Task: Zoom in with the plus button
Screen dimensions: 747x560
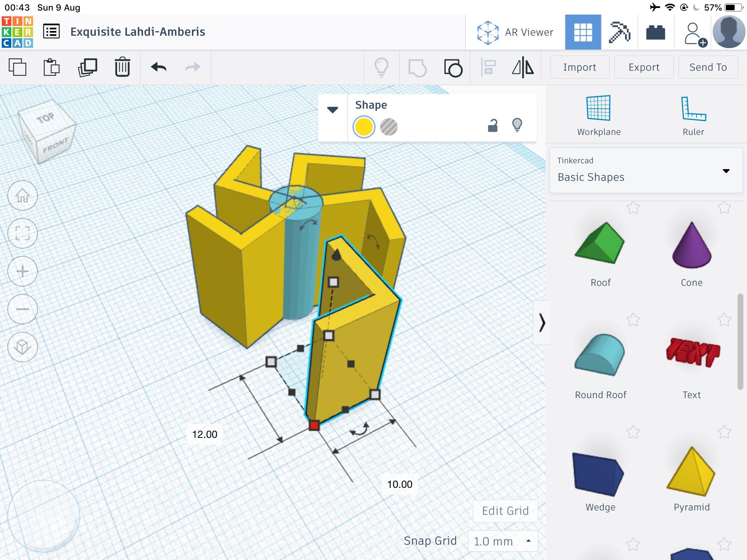Action: point(23,271)
